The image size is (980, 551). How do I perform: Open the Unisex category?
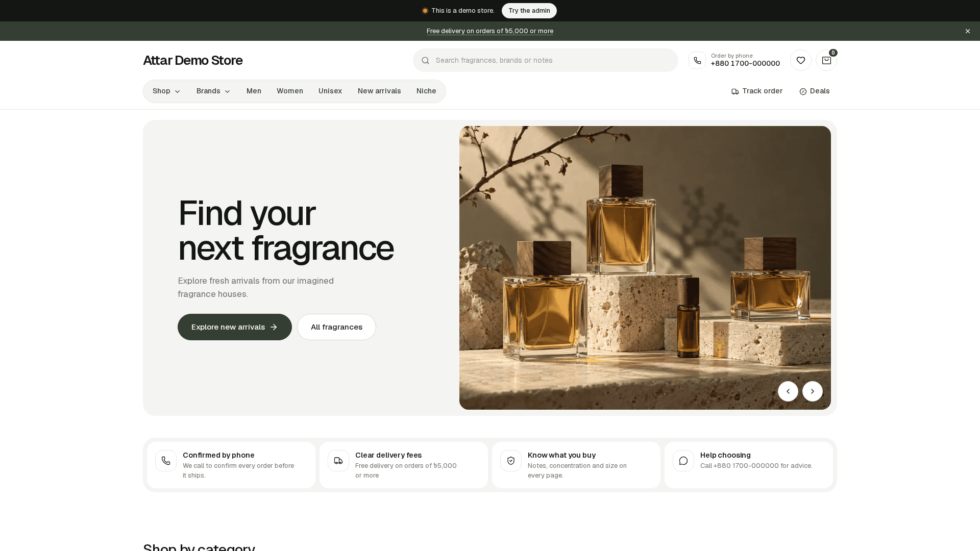pyautogui.click(x=330, y=91)
